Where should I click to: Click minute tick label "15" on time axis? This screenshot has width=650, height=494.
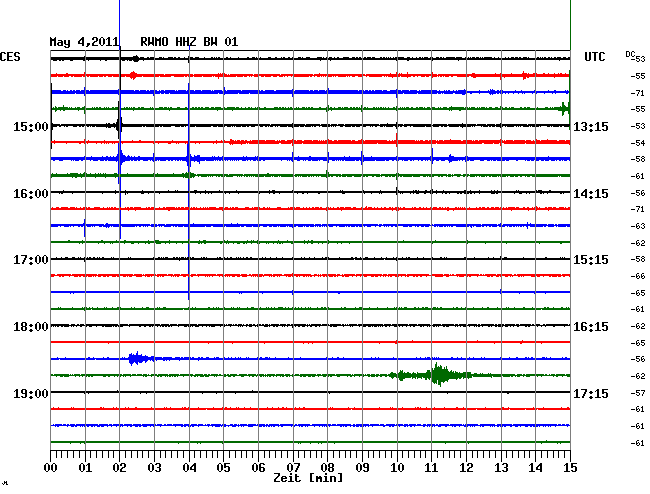(570, 468)
